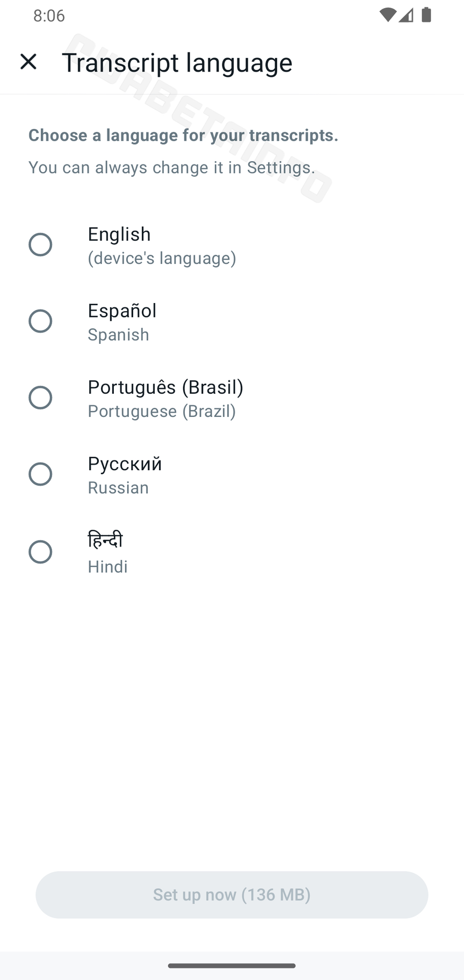Screen dimensions: 464x980
Task: Tap the "English" language name
Action: 119,234
